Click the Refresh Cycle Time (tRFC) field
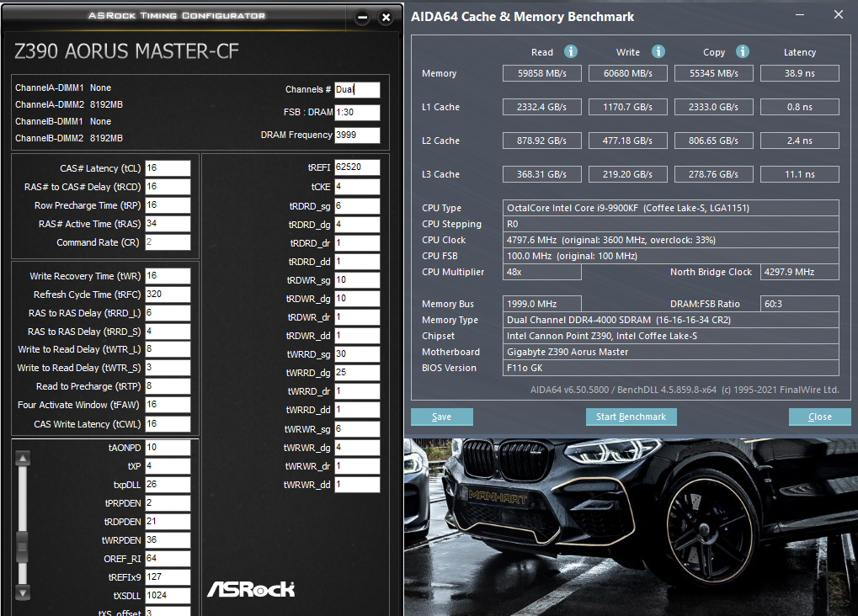 coord(168,295)
